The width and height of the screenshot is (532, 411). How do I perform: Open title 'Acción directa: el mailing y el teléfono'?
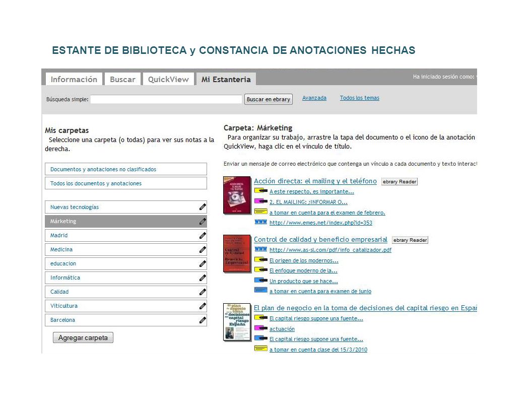coord(315,181)
